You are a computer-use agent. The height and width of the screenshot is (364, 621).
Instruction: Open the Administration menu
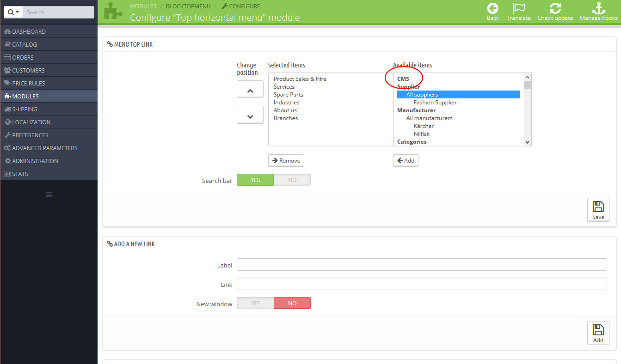point(49,161)
